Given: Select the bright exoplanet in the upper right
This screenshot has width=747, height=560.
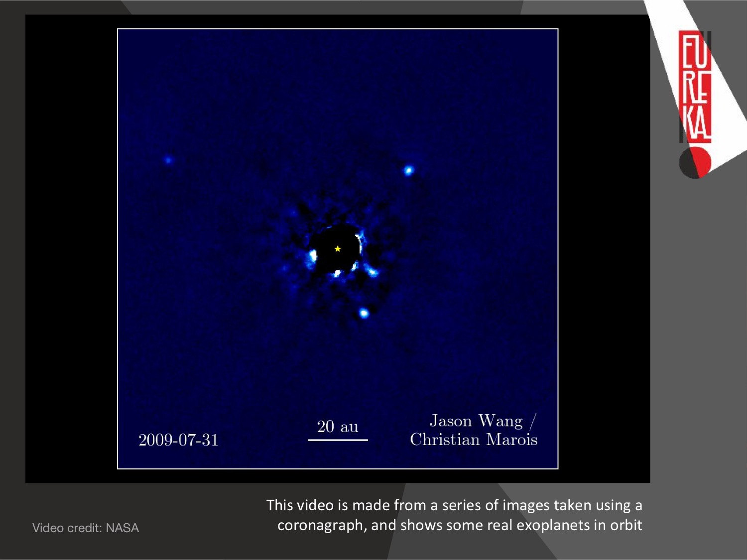Looking at the screenshot, I should pos(409,171).
